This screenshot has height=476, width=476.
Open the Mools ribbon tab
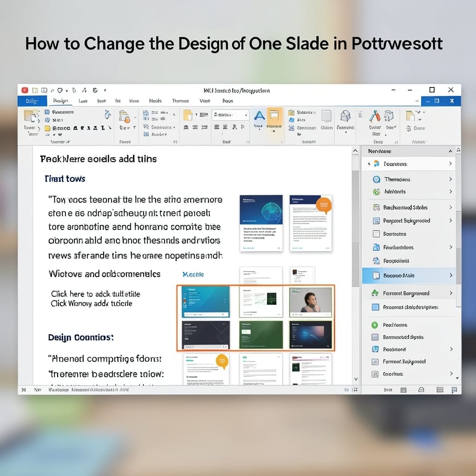[155, 101]
